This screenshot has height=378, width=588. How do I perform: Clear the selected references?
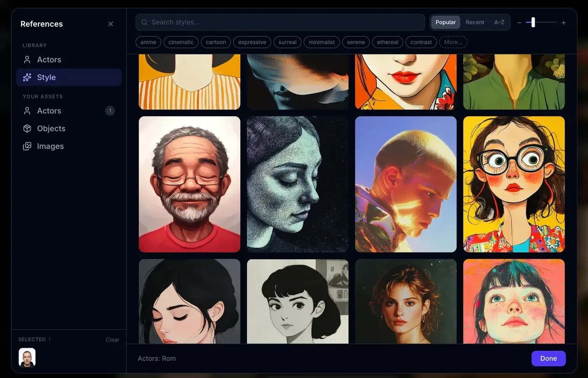tap(112, 339)
